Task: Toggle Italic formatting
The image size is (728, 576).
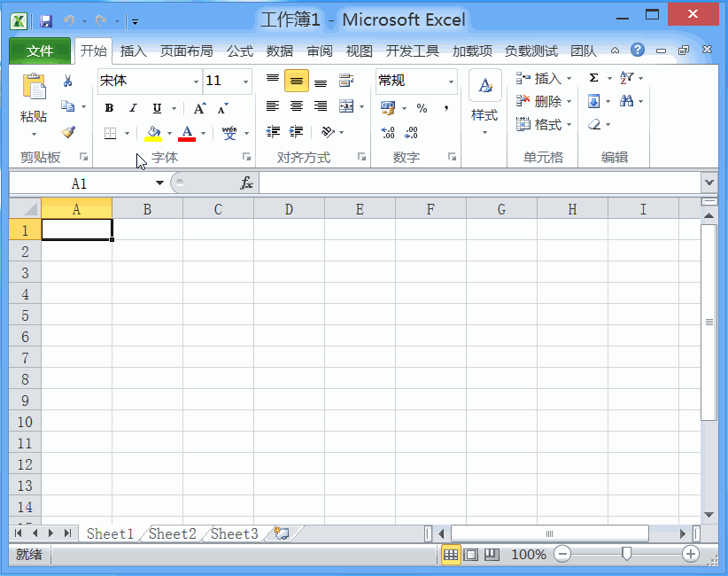Action: [133, 108]
